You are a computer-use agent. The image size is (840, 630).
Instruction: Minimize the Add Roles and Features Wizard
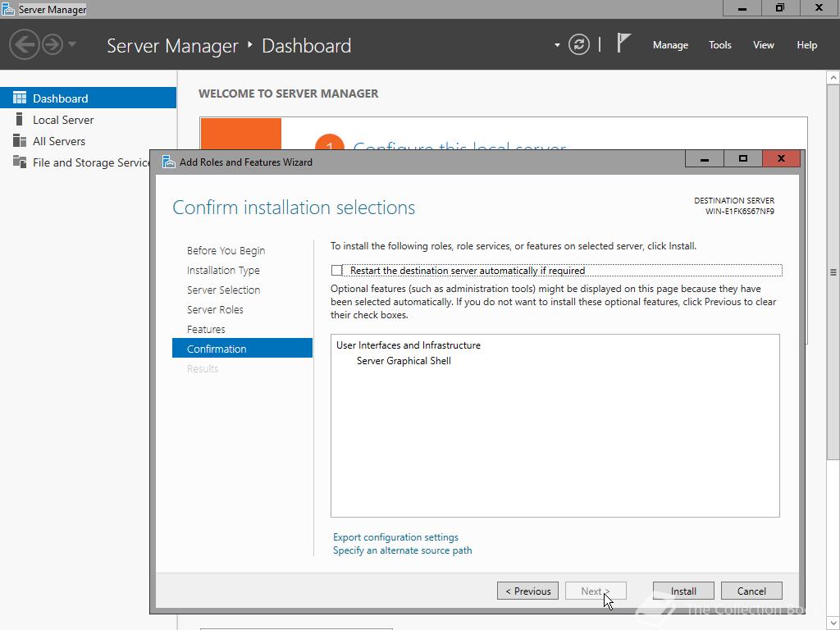pos(704,158)
